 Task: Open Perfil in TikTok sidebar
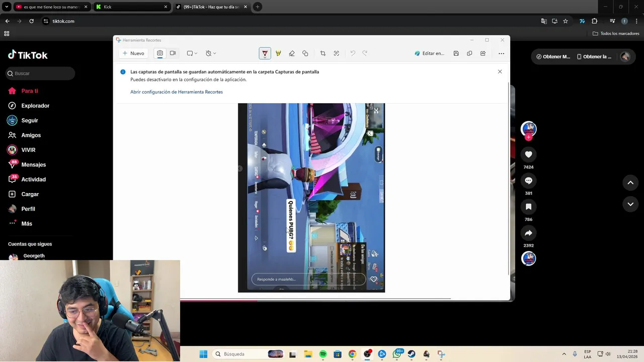(x=22, y=209)
